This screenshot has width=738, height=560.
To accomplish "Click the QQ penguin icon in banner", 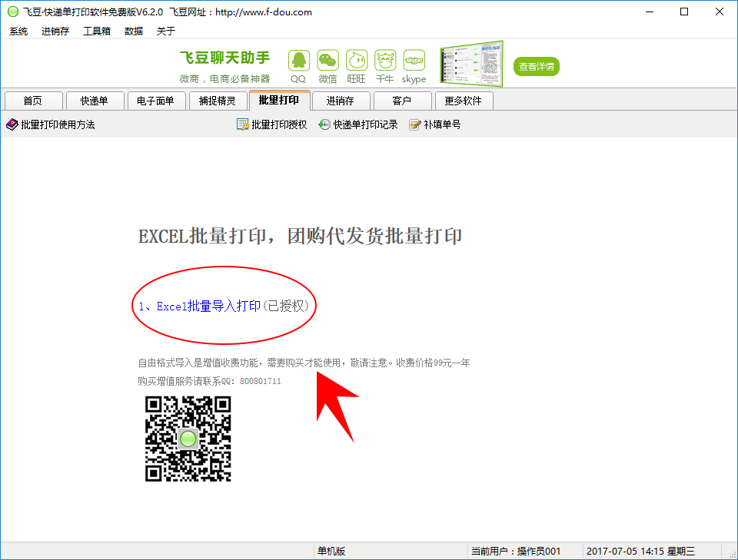I will coord(298,61).
